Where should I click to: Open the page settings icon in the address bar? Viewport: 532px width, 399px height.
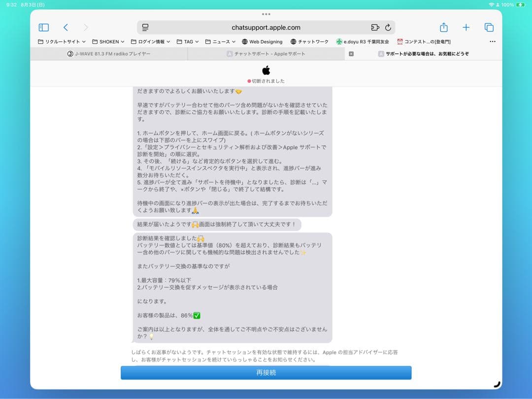click(145, 28)
